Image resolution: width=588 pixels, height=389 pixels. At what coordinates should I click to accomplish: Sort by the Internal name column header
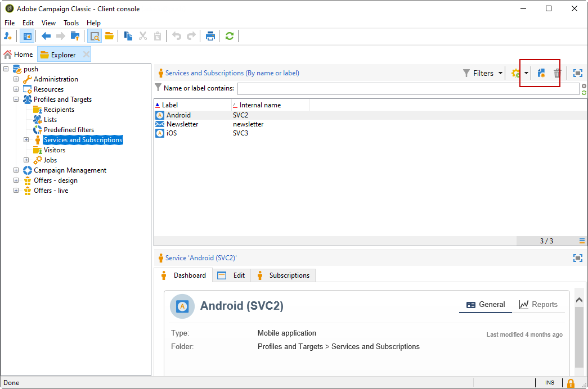tap(271, 105)
